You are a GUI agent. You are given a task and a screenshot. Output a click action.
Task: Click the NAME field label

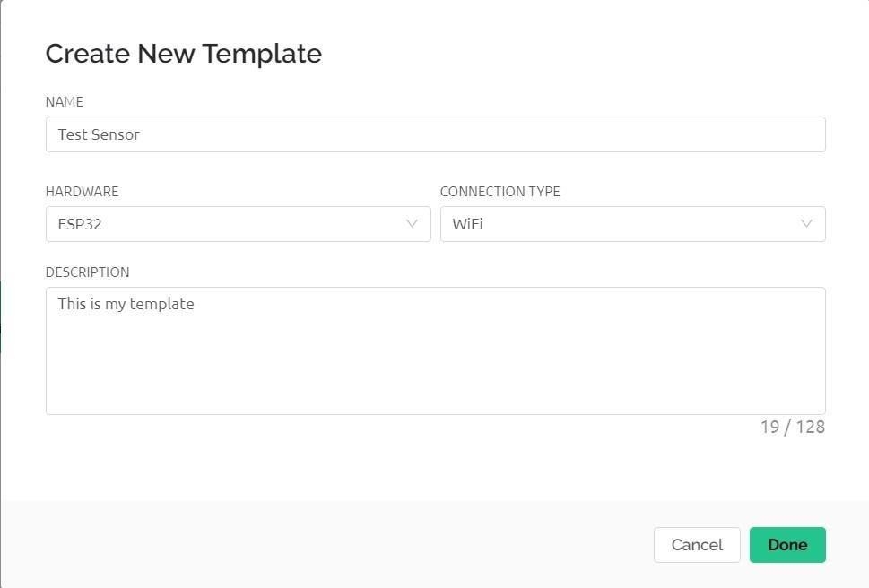coord(65,102)
